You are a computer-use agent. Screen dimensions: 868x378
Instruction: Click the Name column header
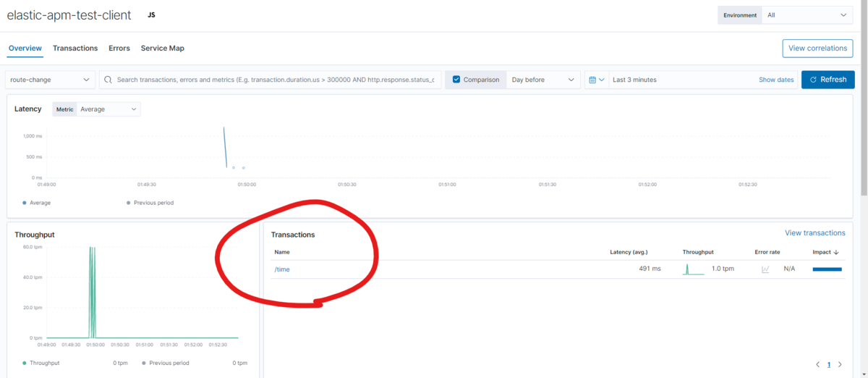click(282, 252)
